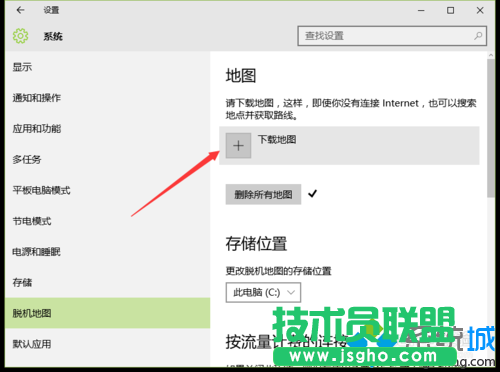Click the vertical scrollbar thumb

pos(491,128)
